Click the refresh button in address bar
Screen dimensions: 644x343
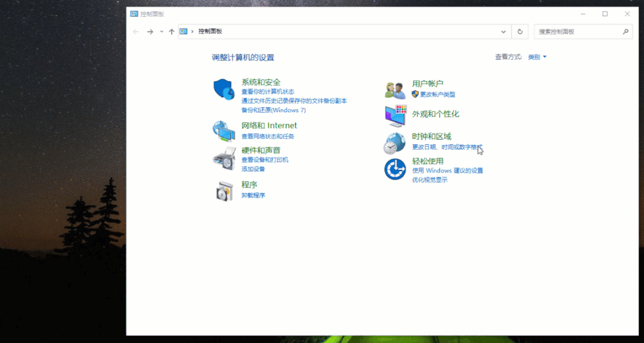click(520, 32)
